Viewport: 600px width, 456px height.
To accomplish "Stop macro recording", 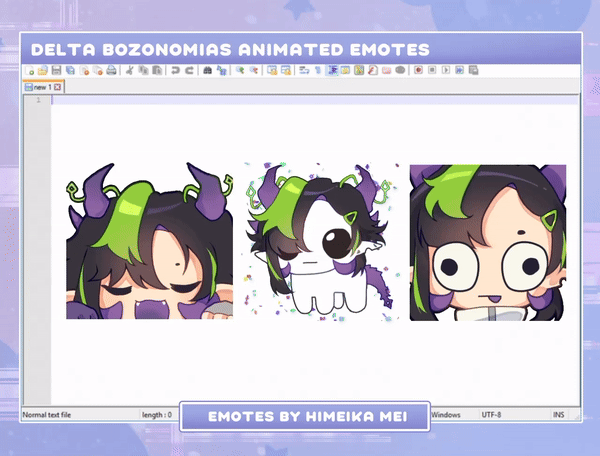I will point(432,71).
